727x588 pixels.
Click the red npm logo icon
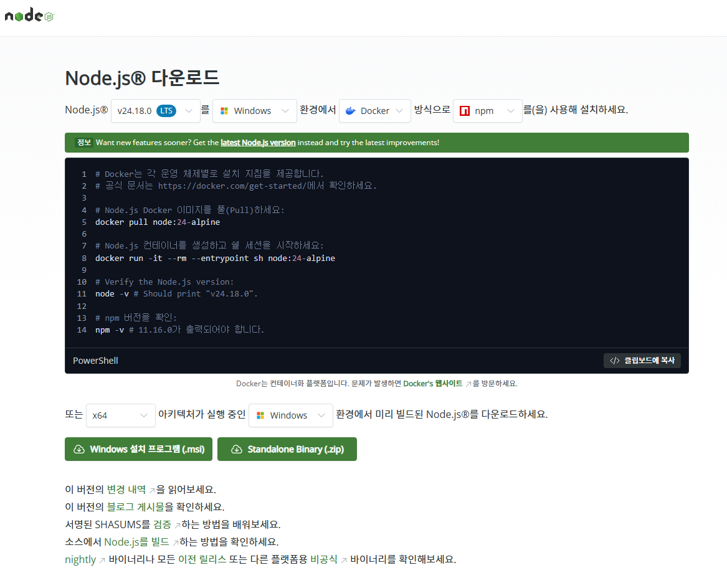pyautogui.click(x=465, y=111)
